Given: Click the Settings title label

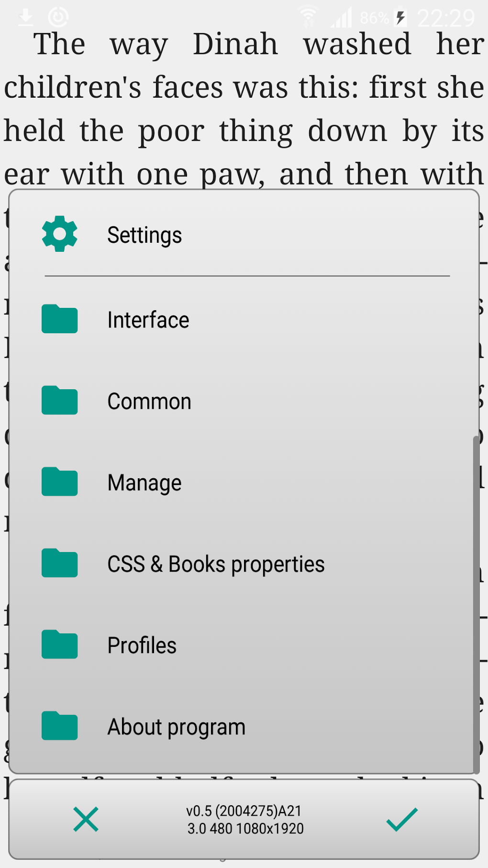Looking at the screenshot, I should pos(144,235).
